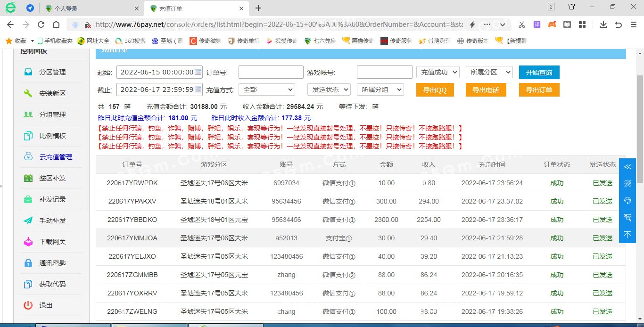Open the browser hamburger menu
The height and width of the screenshot is (327, 644).
pyautogui.click(x=633, y=25)
